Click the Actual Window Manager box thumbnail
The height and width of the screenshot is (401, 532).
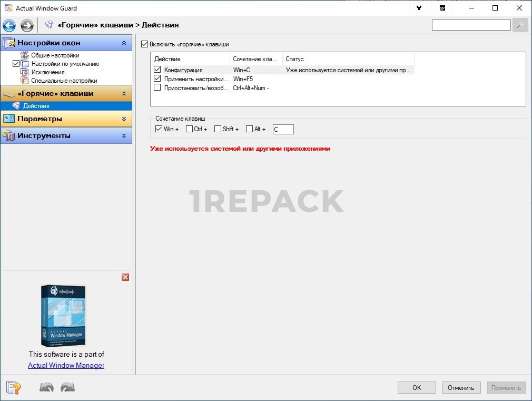pyautogui.click(x=64, y=316)
